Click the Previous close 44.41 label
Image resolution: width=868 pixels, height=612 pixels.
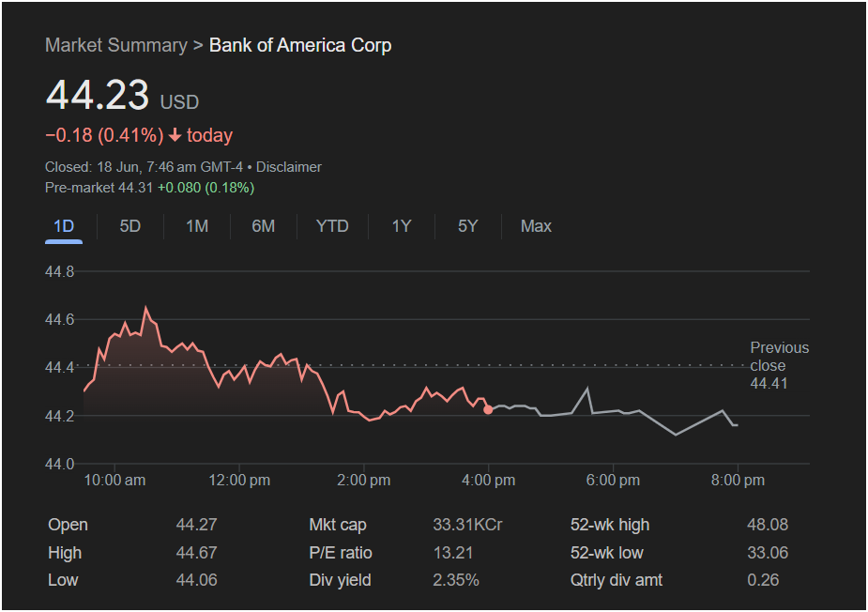[780, 365]
